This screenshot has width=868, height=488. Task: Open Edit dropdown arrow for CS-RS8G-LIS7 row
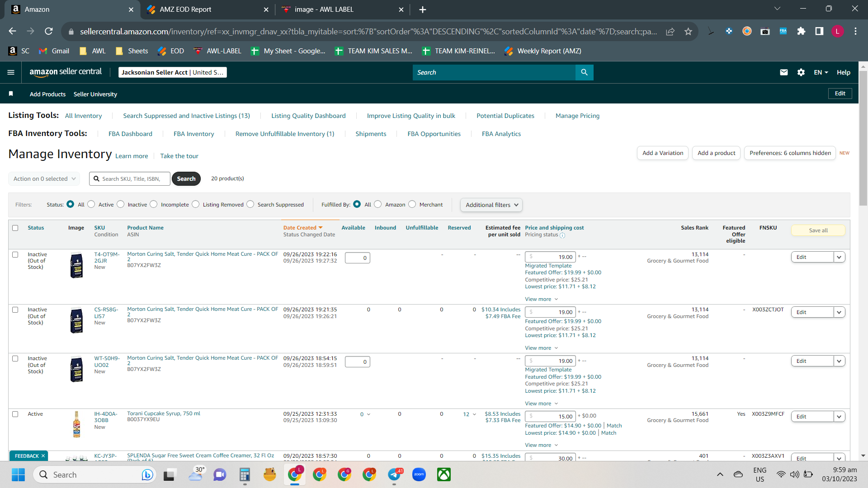coord(839,312)
